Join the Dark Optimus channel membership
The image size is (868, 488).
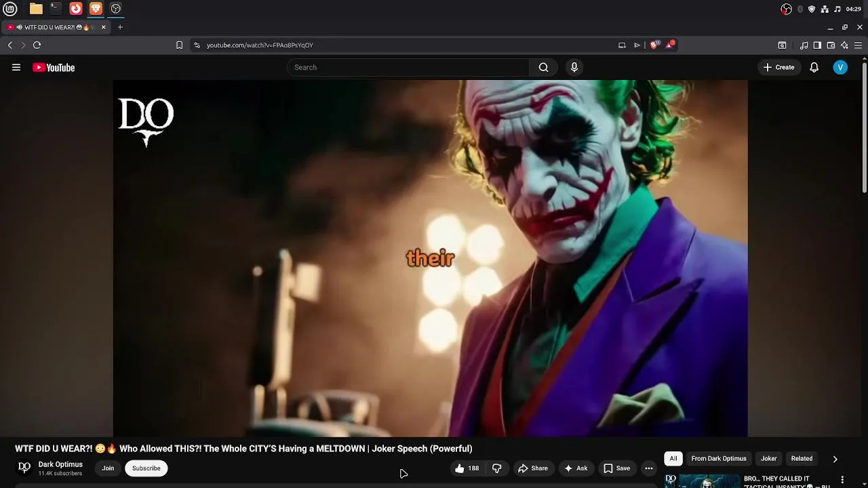108,468
